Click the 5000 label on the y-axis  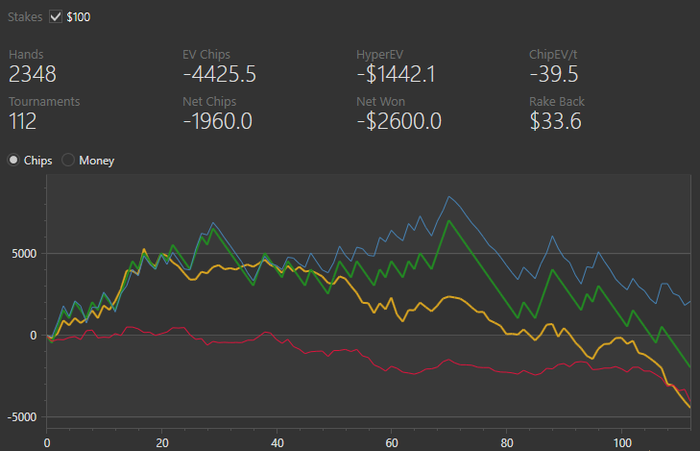click(25, 253)
